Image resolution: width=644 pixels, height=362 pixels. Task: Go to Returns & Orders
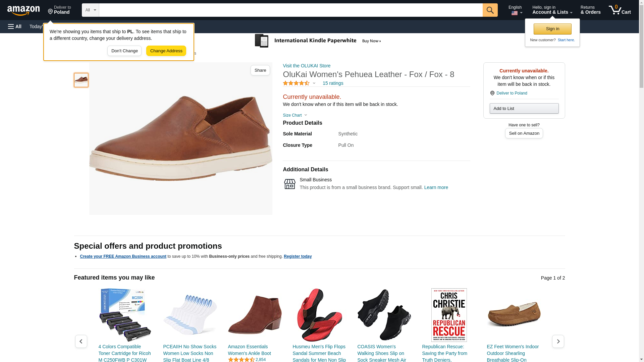pos(590,10)
